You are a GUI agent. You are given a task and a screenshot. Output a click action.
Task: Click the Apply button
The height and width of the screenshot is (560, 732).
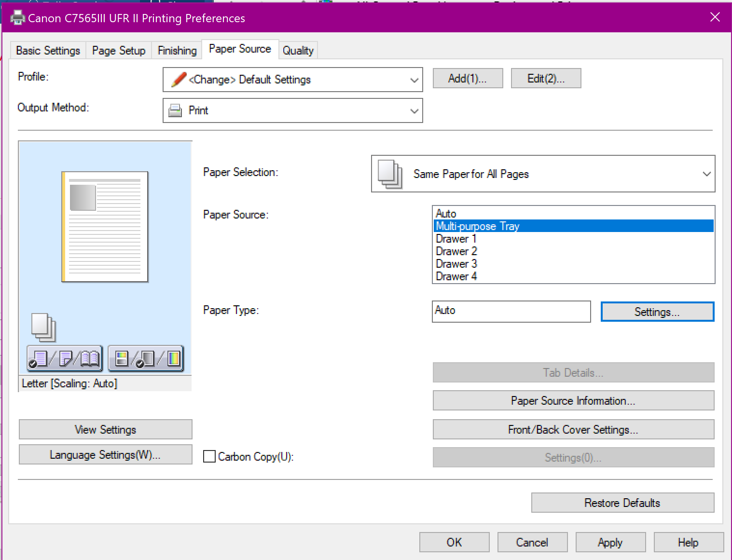pos(610,542)
